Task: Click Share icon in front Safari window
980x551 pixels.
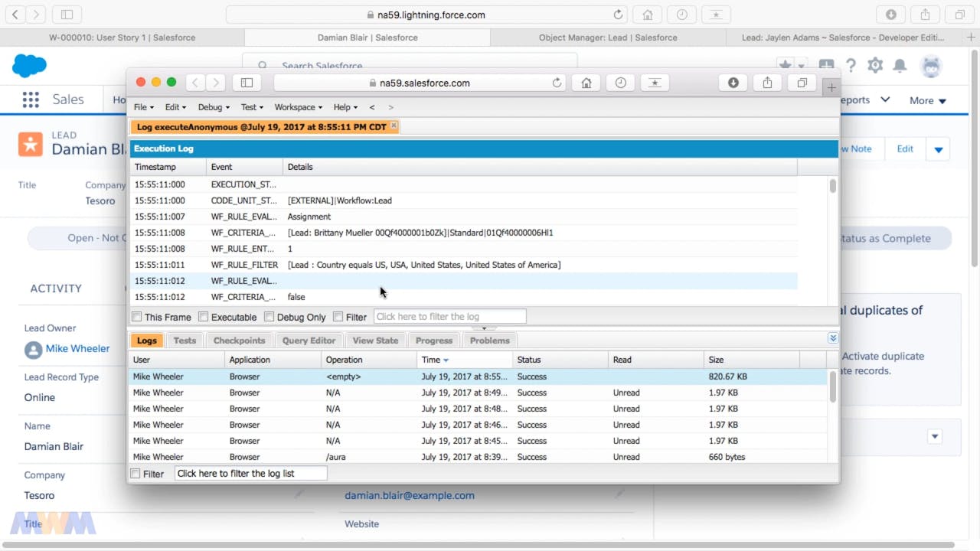Action: pyautogui.click(x=767, y=83)
